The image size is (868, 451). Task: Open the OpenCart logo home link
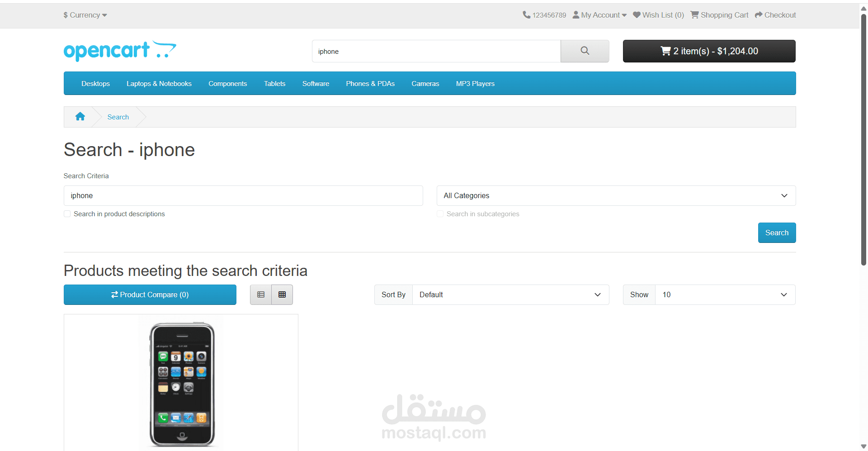[x=120, y=51]
